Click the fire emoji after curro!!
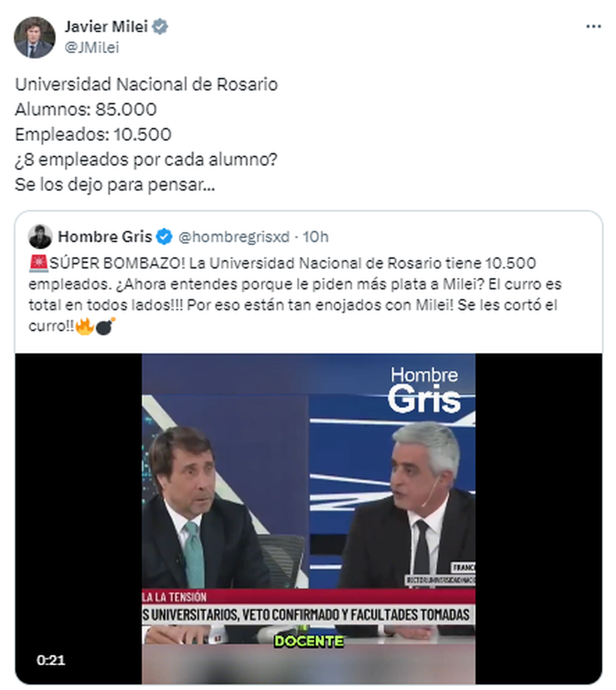 click(x=85, y=326)
